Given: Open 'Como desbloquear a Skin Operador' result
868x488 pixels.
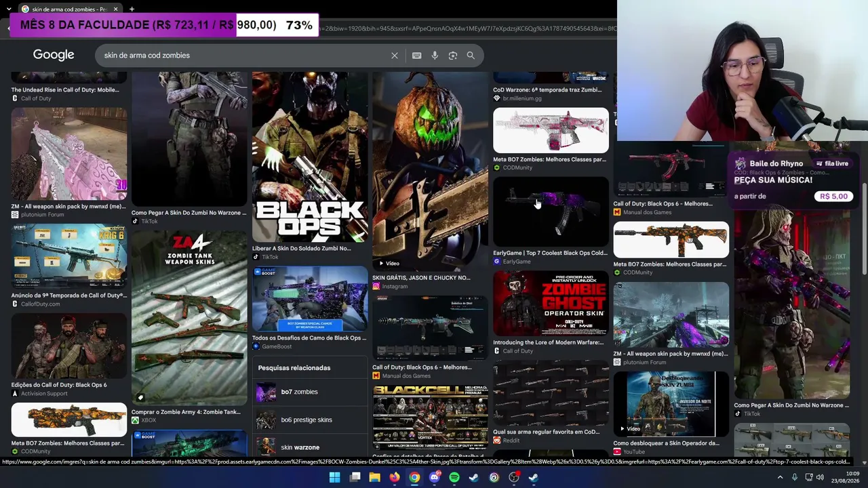Looking at the screenshot, I should pos(667,443).
